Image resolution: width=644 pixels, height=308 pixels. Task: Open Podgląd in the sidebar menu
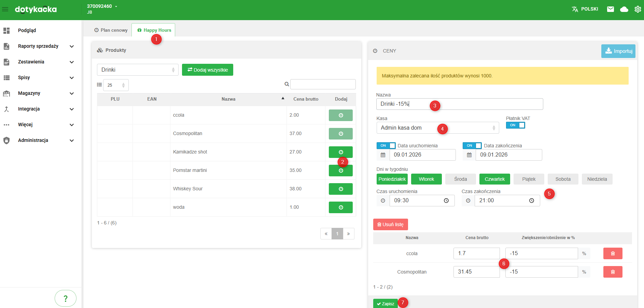coord(27,30)
